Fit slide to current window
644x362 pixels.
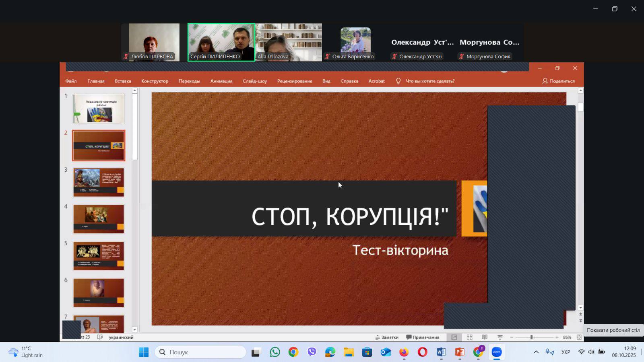tap(579, 337)
